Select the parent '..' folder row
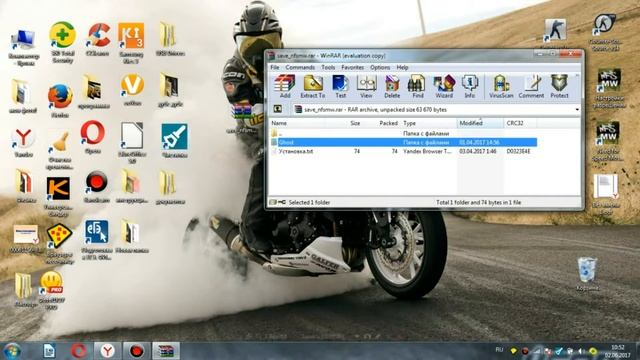 click(x=403, y=133)
